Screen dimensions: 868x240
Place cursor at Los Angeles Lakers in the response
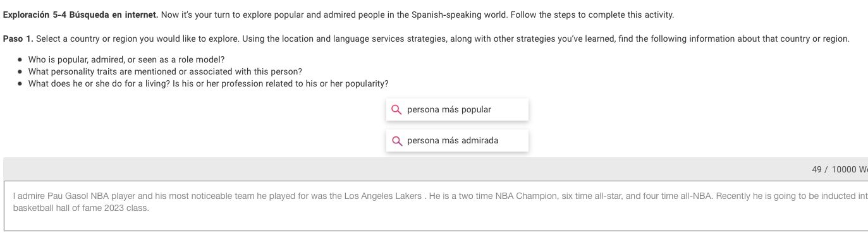point(382,196)
